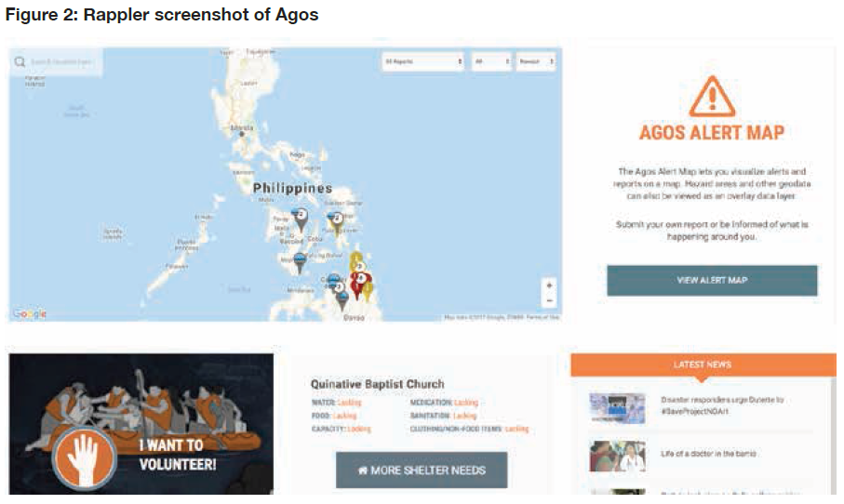
Task: Click the map zoom out minus button
Action: [550, 300]
